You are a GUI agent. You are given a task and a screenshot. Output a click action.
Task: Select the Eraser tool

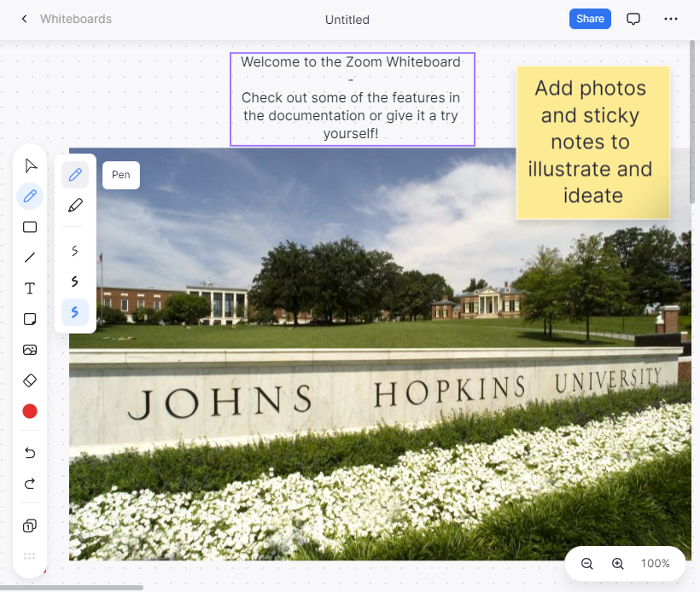30,380
